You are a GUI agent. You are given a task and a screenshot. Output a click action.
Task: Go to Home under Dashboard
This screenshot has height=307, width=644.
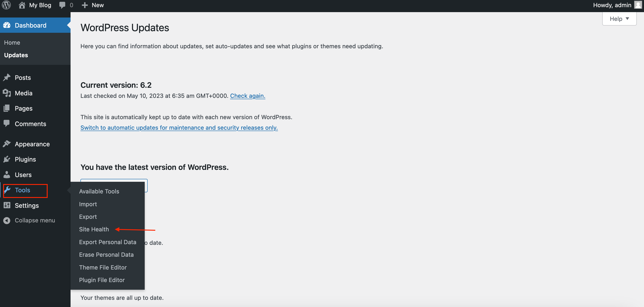click(x=12, y=42)
